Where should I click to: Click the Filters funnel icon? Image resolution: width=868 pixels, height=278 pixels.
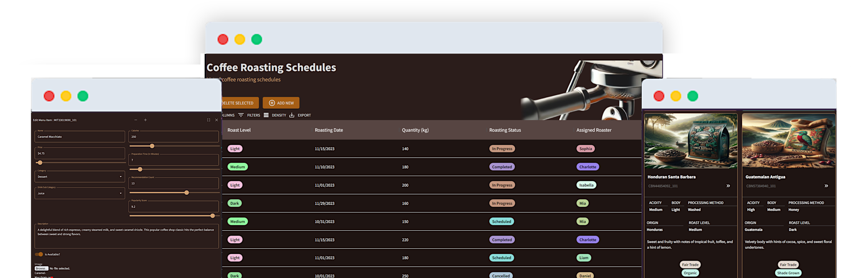pos(241,115)
